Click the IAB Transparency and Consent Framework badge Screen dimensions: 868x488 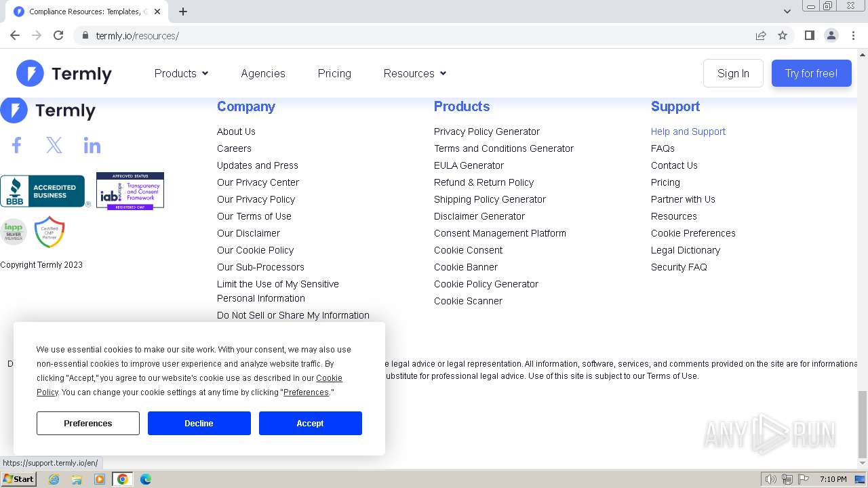130,190
